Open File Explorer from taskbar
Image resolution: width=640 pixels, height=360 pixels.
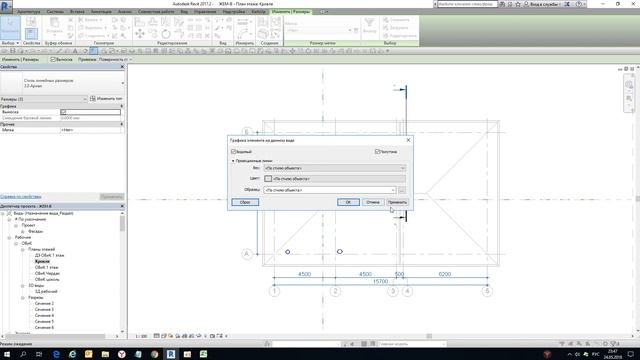click(x=105, y=354)
